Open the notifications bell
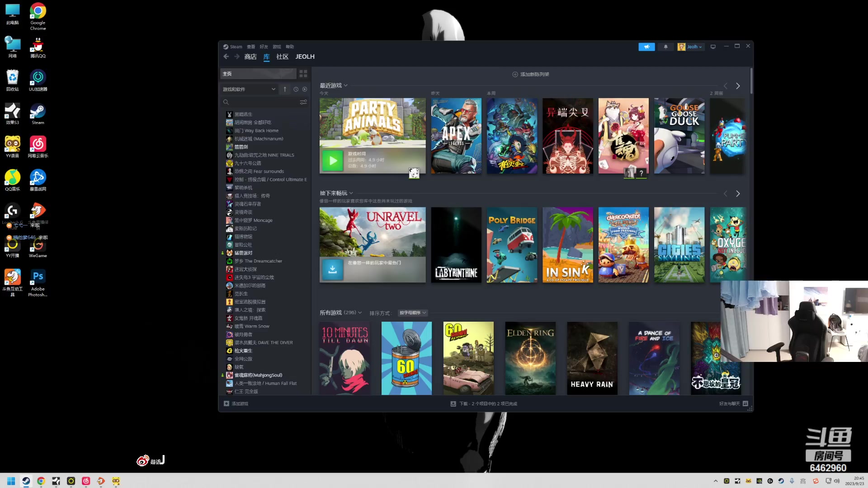The height and width of the screenshot is (488, 868). (665, 47)
